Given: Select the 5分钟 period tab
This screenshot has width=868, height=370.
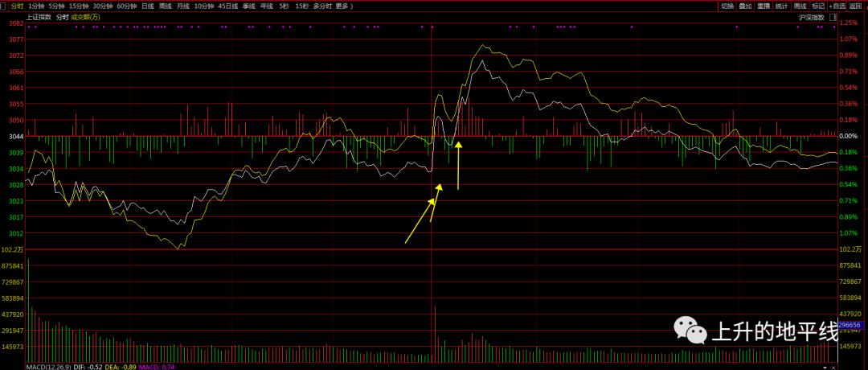Looking at the screenshot, I should point(56,6).
